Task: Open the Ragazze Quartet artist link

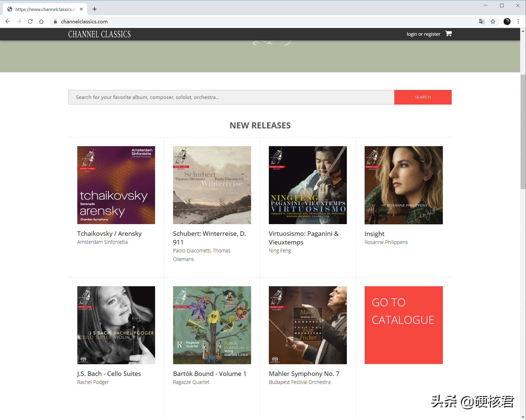Action: (x=191, y=382)
